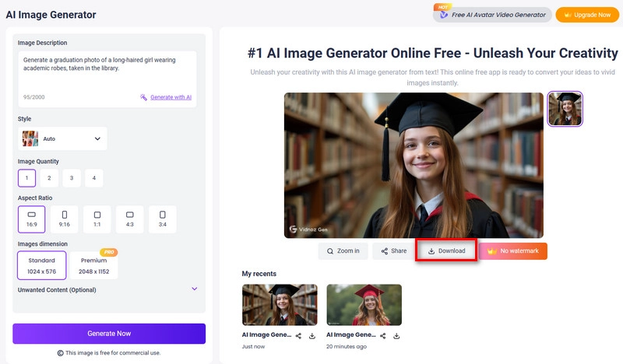Choose the 16:9 aspect ratio
623x364 pixels.
pos(31,219)
